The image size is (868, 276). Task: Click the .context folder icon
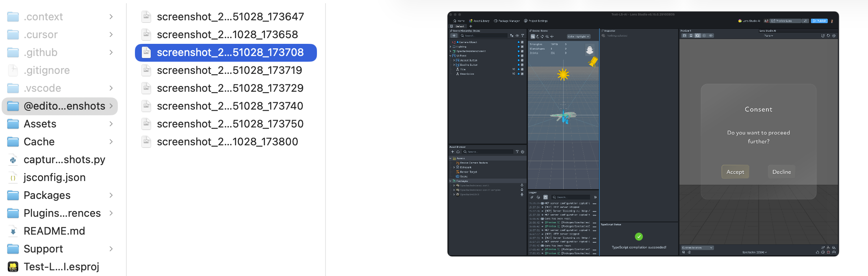pyautogui.click(x=13, y=17)
